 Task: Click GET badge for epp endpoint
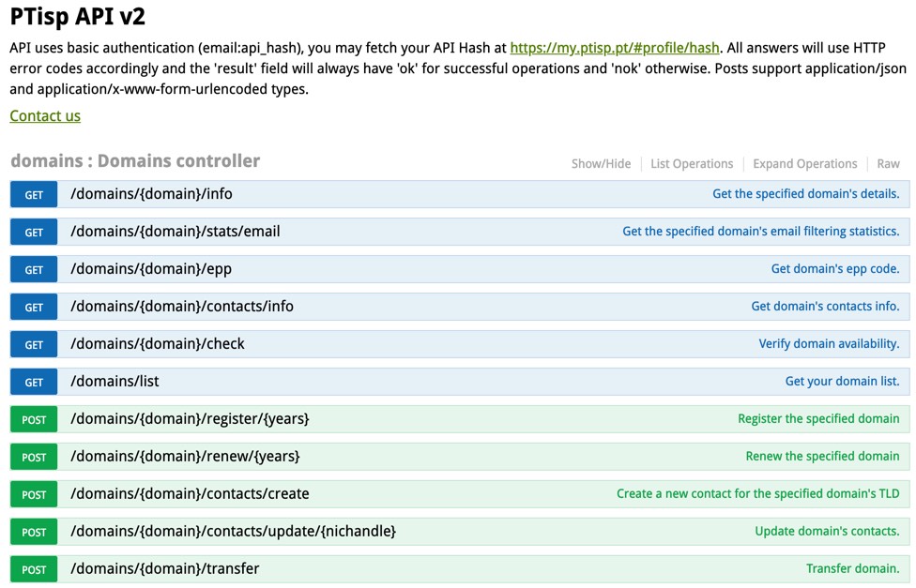[34, 270]
